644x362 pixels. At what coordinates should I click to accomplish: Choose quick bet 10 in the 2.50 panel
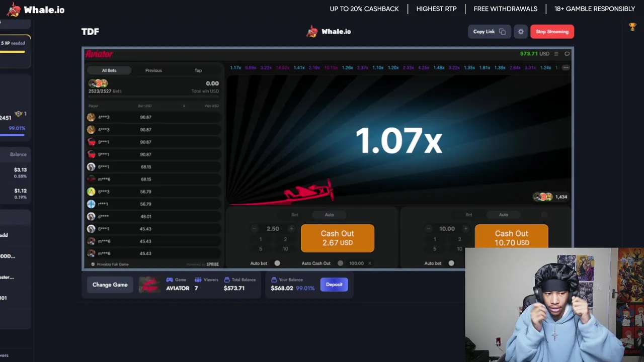[285, 249]
